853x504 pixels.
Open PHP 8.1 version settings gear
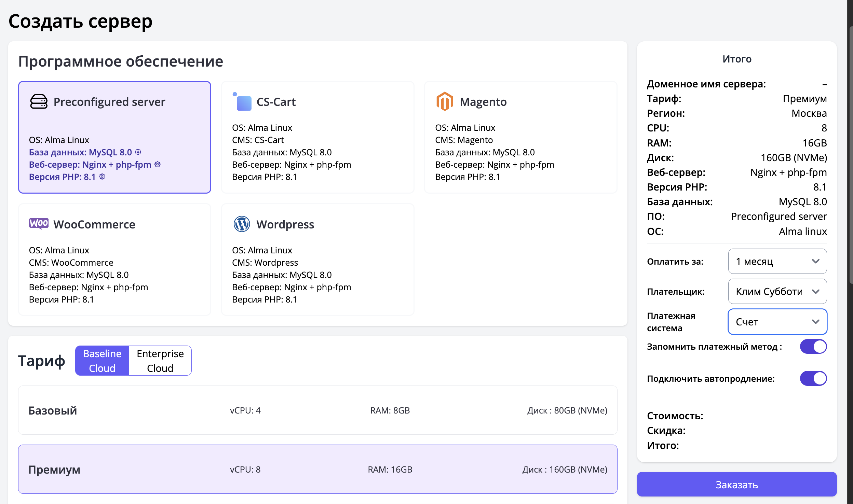(102, 177)
